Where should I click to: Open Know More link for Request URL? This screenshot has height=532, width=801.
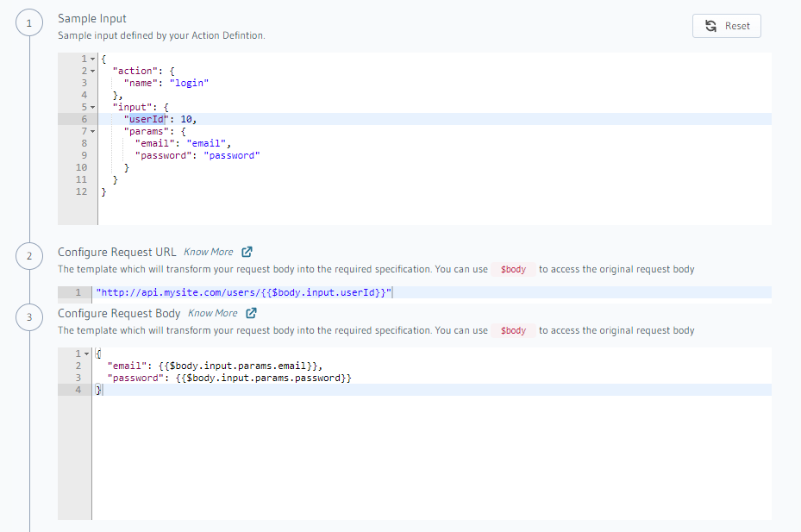click(209, 252)
